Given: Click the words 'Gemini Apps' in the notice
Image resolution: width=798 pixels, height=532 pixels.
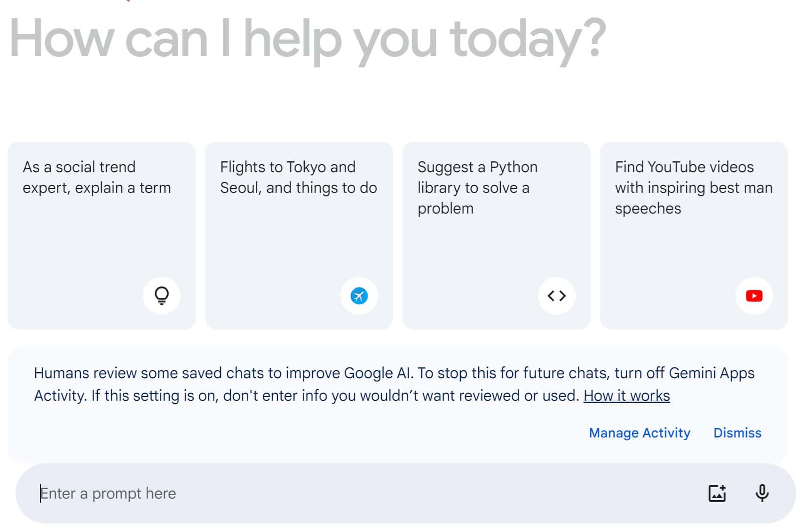Looking at the screenshot, I should click(711, 373).
